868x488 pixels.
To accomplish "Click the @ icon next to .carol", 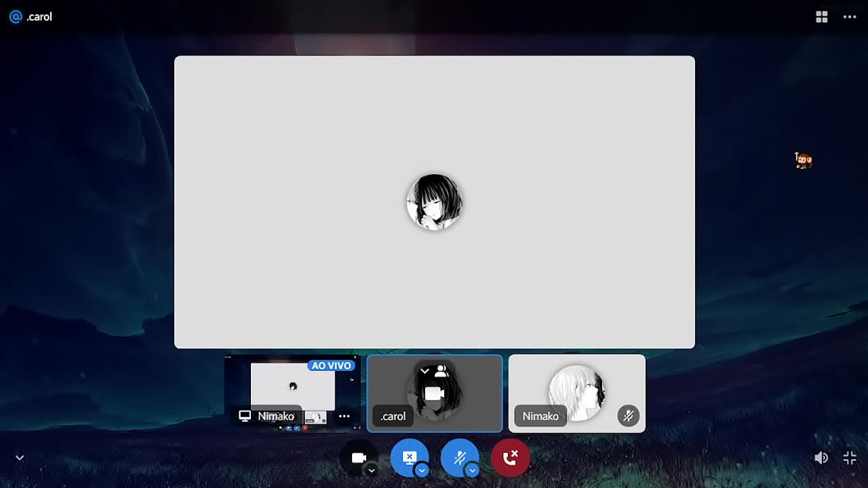I will click(x=16, y=17).
